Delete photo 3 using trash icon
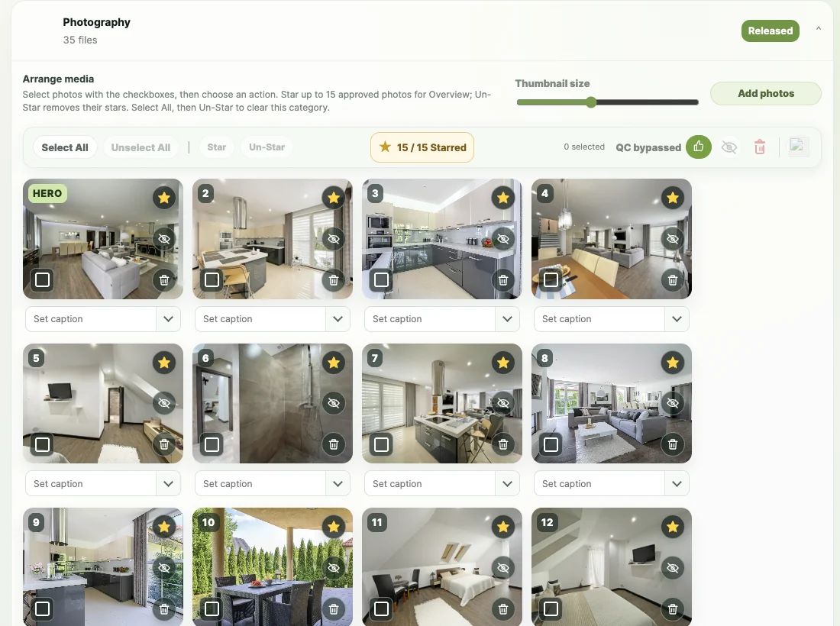The height and width of the screenshot is (626, 840). pyautogui.click(x=503, y=279)
